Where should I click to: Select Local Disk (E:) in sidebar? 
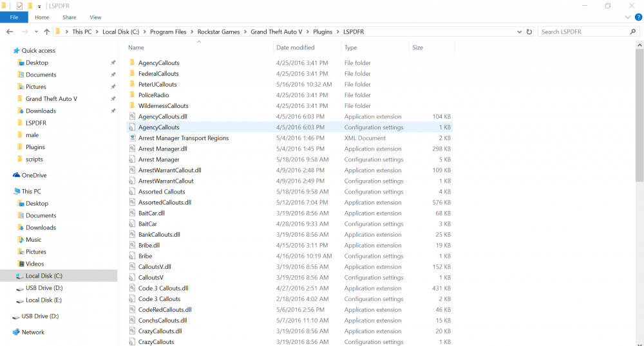pos(44,300)
